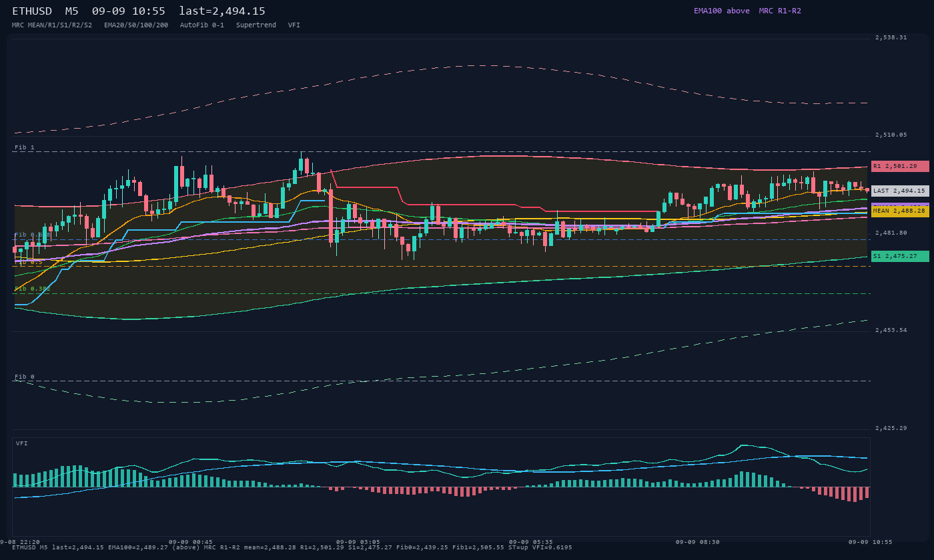Click the Supertrend legend entry
The height and width of the screenshot is (560, 934).
click(x=256, y=25)
